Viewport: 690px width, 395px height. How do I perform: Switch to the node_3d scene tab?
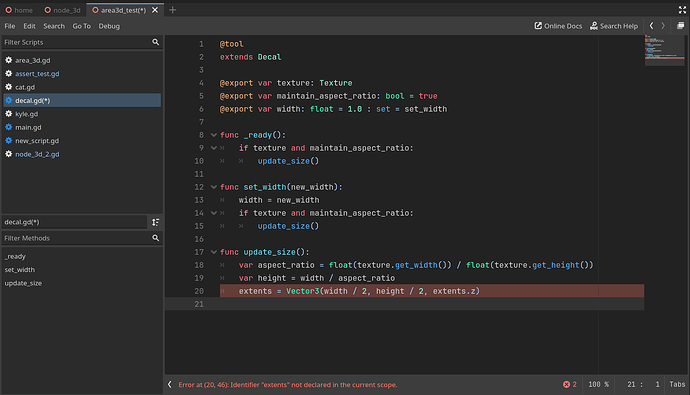pyautogui.click(x=62, y=10)
